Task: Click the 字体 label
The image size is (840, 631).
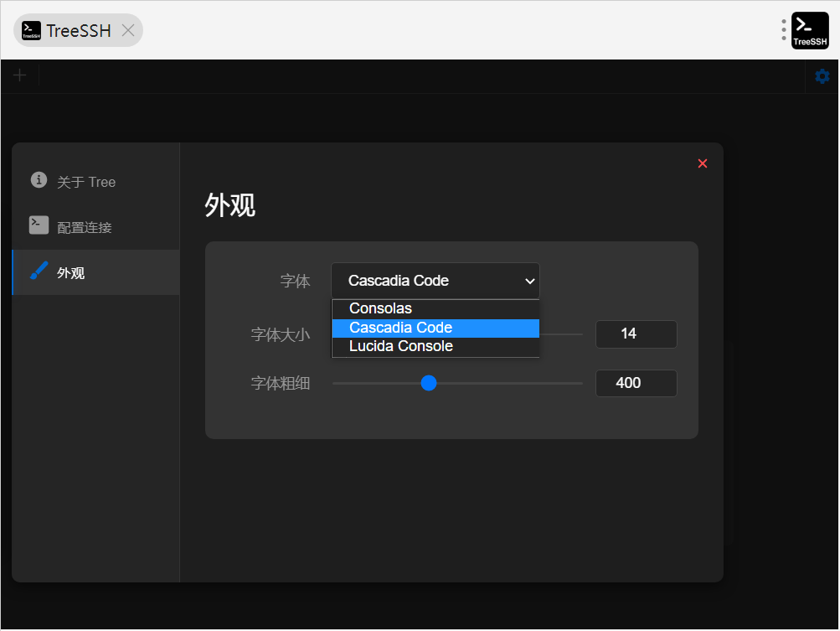Action: point(295,281)
